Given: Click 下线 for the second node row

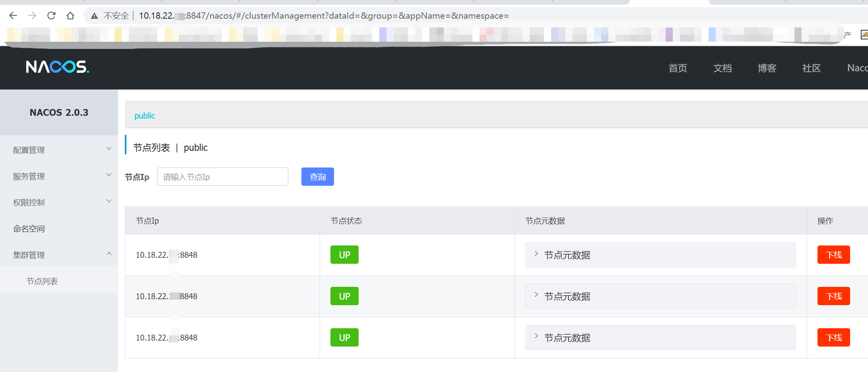Looking at the screenshot, I should tap(834, 296).
